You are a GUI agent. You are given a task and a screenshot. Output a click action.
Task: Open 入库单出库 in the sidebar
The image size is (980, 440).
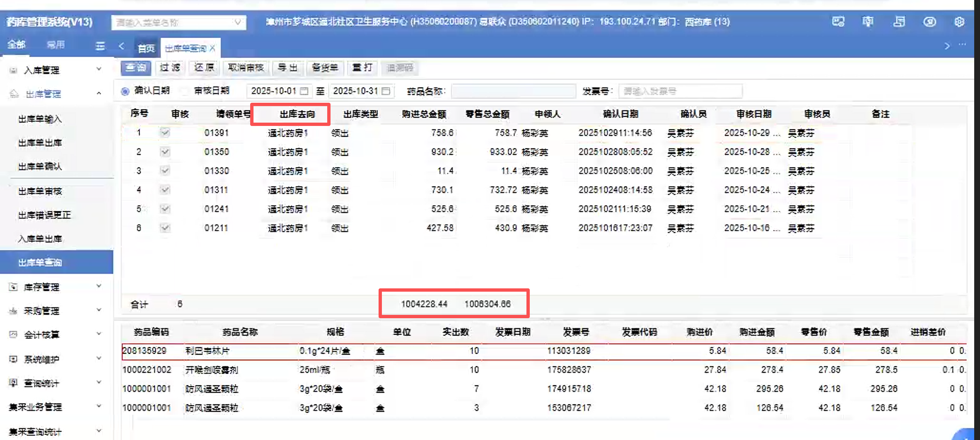(40, 239)
